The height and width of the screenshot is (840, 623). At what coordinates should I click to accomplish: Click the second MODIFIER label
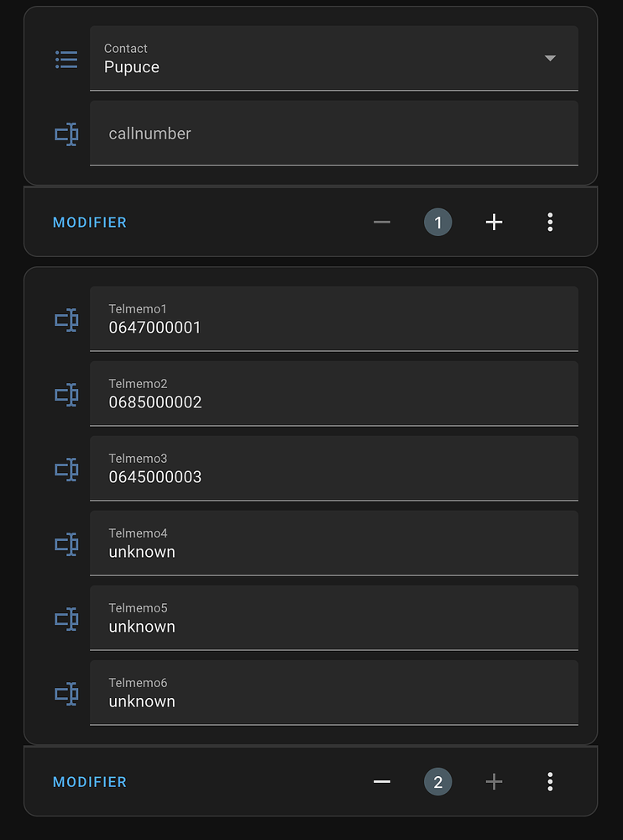click(90, 781)
